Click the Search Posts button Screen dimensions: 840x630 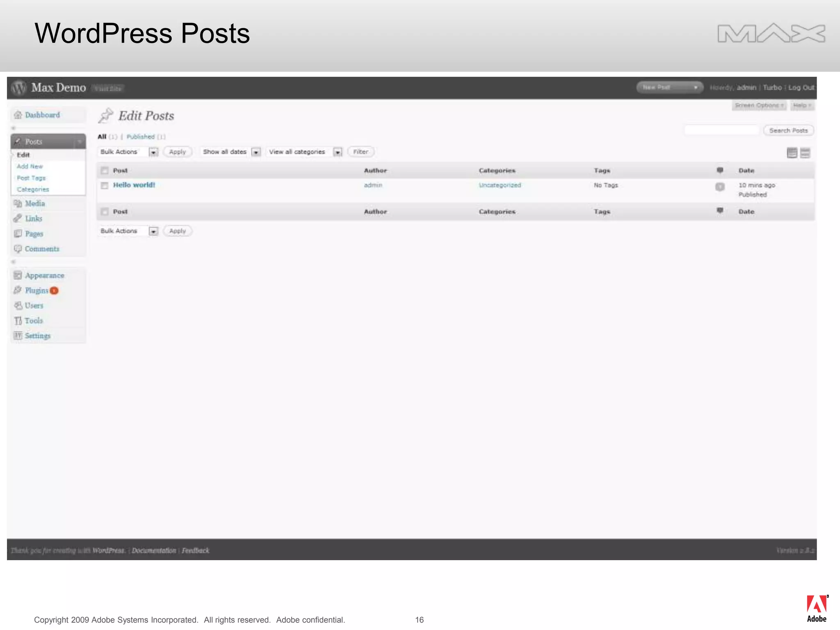pos(788,130)
